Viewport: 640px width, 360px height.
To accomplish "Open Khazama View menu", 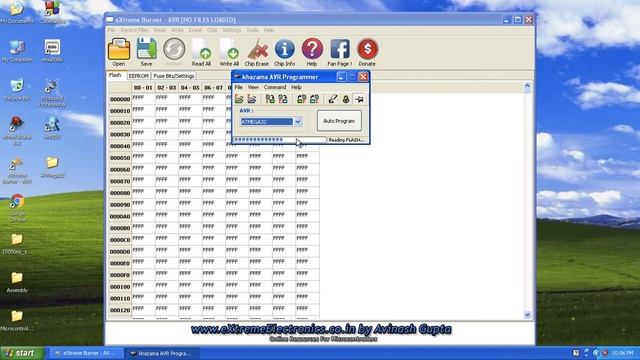I will pos(253,87).
